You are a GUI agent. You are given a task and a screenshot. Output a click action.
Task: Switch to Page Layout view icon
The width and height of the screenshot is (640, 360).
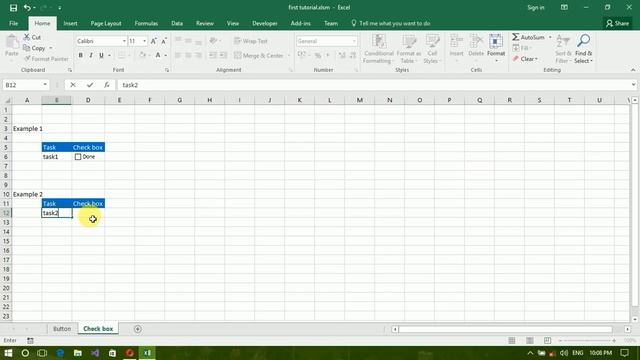click(530, 340)
